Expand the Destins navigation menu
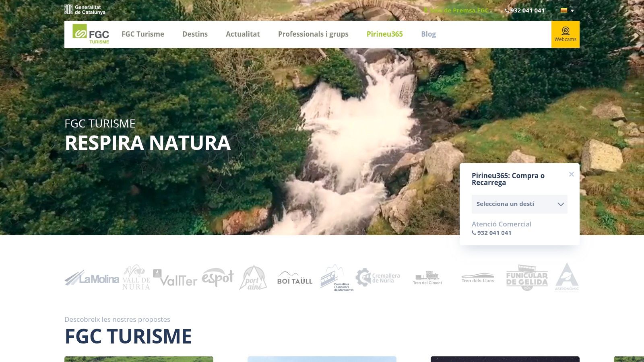This screenshot has height=362, width=644. coord(195,34)
